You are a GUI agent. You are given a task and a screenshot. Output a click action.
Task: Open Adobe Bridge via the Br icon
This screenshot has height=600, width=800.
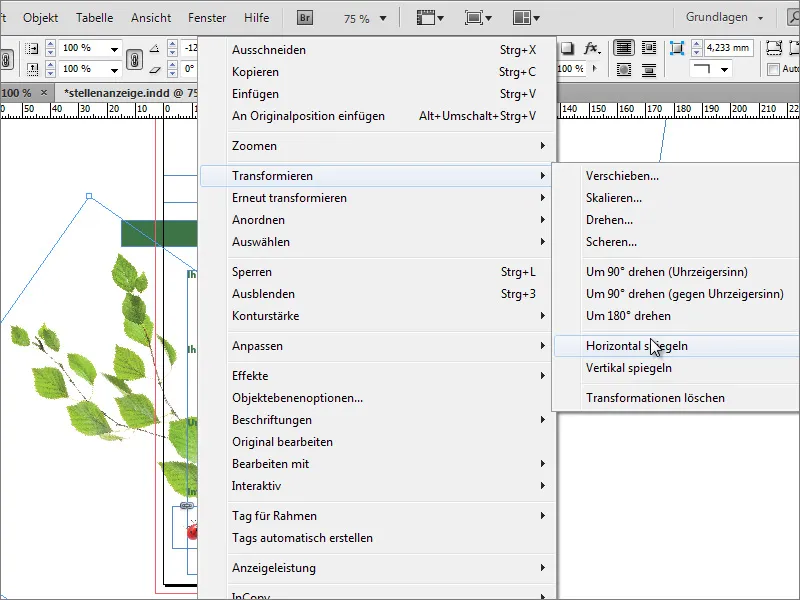click(x=305, y=18)
